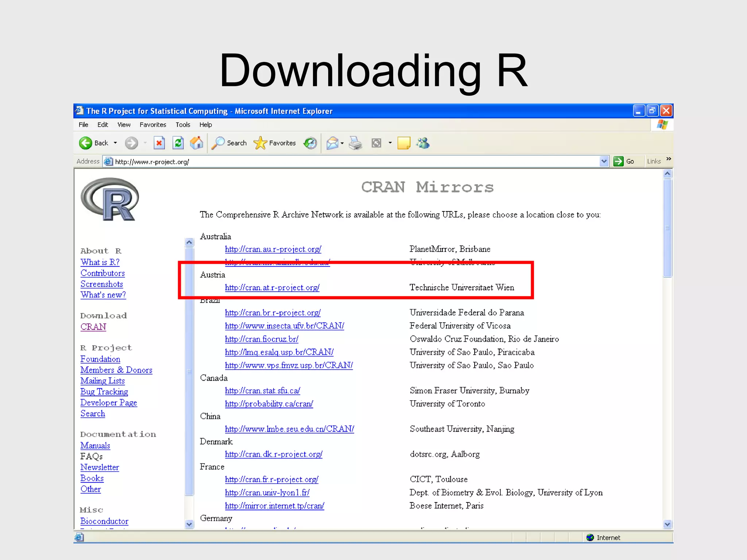Open the Mailing Lists link
This screenshot has height=560, width=747.
click(x=102, y=381)
